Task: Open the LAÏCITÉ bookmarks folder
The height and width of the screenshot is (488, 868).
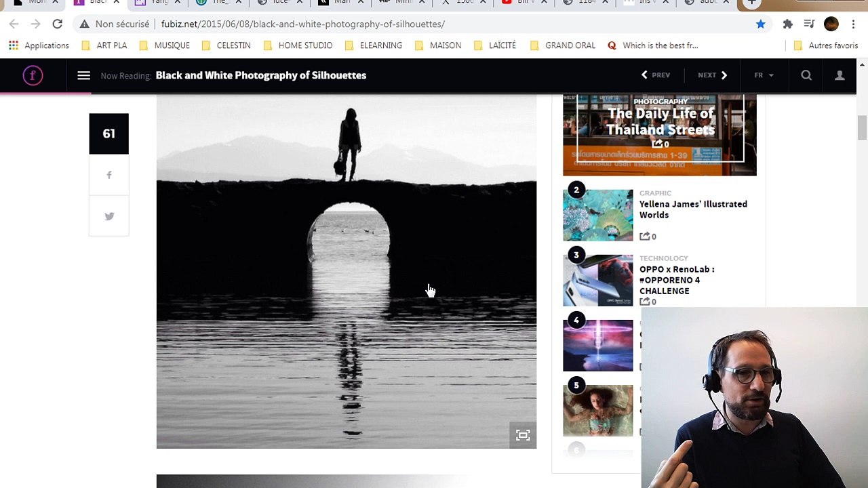Action: [x=494, y=45]
